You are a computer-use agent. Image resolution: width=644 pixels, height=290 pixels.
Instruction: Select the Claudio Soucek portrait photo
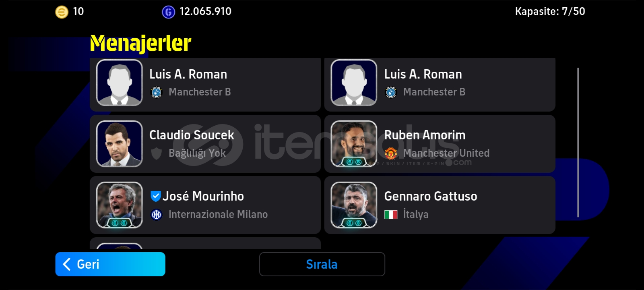click(x=120, y=144)
